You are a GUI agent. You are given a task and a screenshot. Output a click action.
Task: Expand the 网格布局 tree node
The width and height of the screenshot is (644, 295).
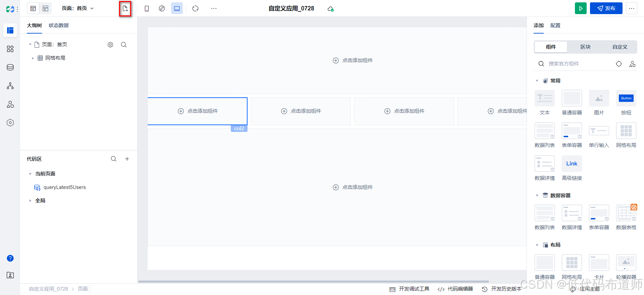point(33,58)
